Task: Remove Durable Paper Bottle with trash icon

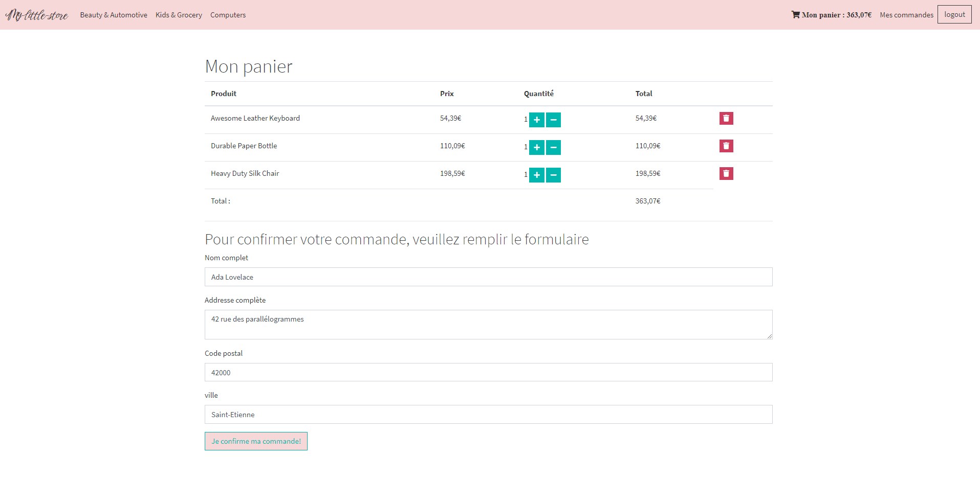Action: click(x=726, y=146)
